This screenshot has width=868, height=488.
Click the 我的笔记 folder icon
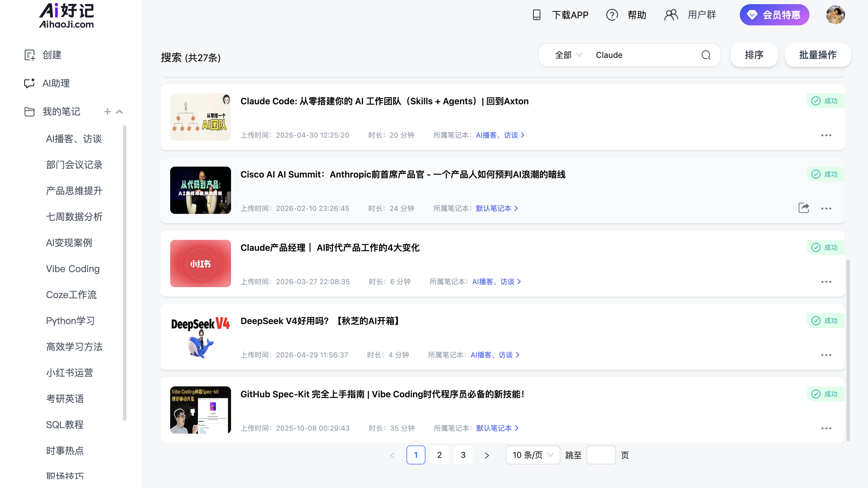click(x=30, y=112)
